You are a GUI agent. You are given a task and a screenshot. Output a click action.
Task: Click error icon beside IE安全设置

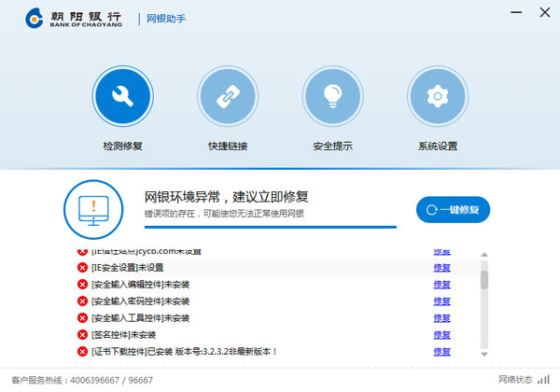(x=82, y=268)
